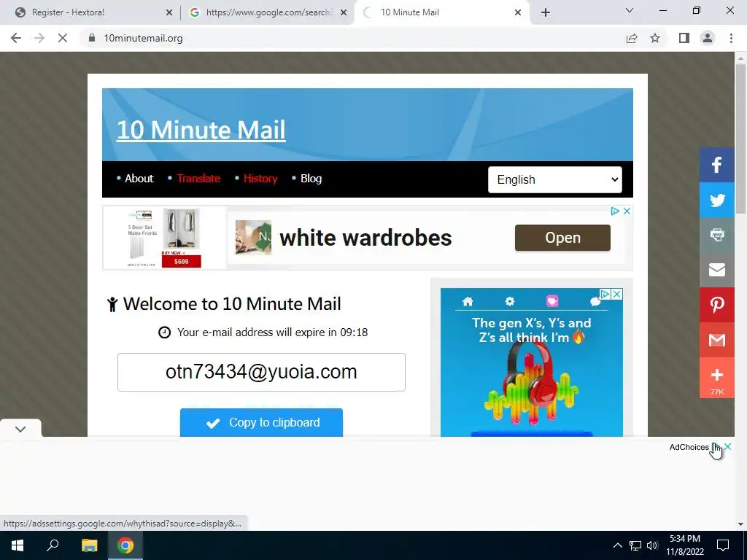Open more share options plus icon
Screen dimensions: 747x560
point(716,377)
